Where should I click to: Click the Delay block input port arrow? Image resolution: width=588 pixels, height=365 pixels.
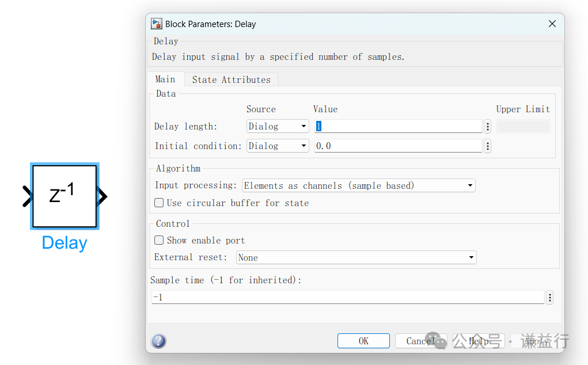click(27, 196)
